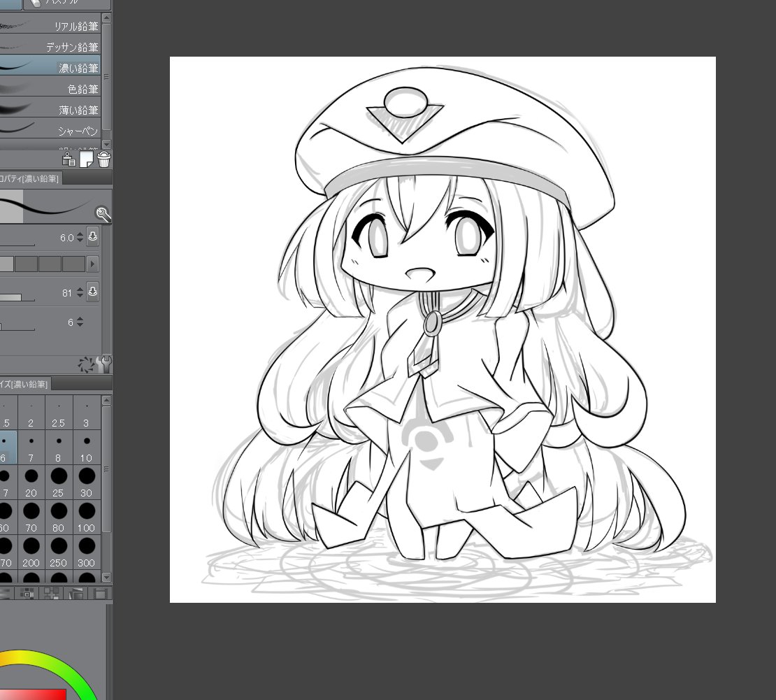The width and height of the screenshot is (776, 700).
Task: Click the red saturation square in color wheel
Action: point(32,694)
